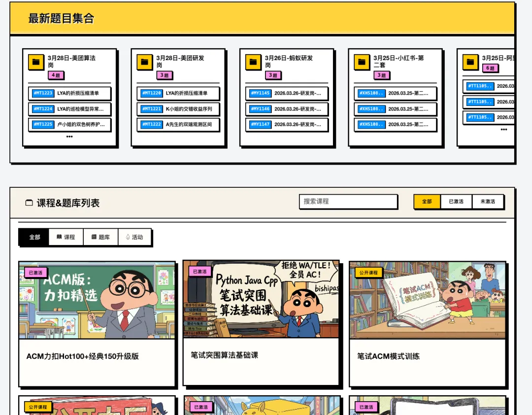Open problem #MT1222 A先生的双端观测区间
532x415 pixels.
click(x=178, y=125)
